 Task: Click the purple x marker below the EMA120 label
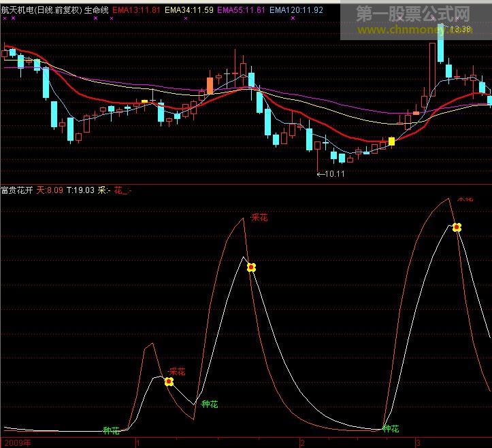click(x=293, y=18)
